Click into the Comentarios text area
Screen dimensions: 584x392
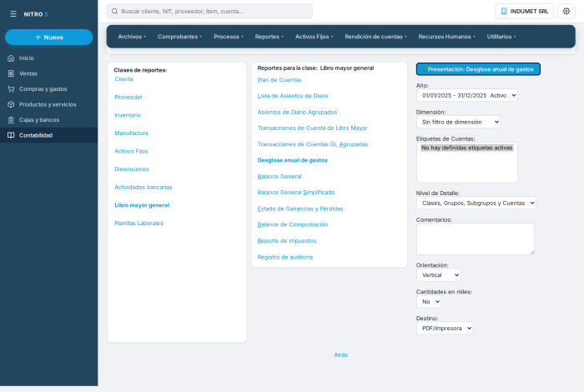tap(476, 239)
